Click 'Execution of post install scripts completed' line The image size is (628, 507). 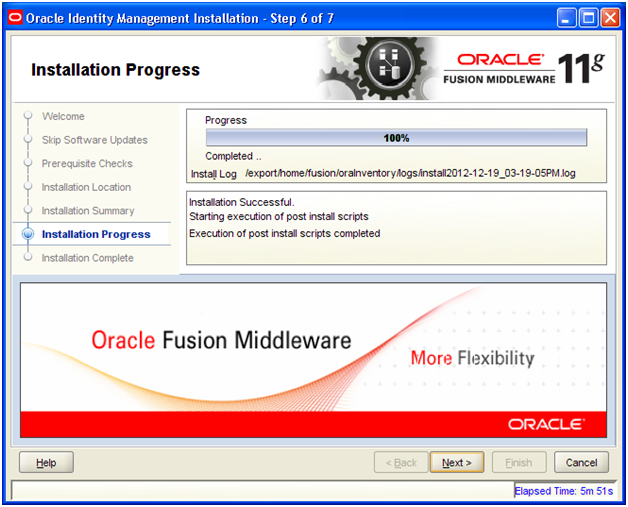(x=284, y=233)
